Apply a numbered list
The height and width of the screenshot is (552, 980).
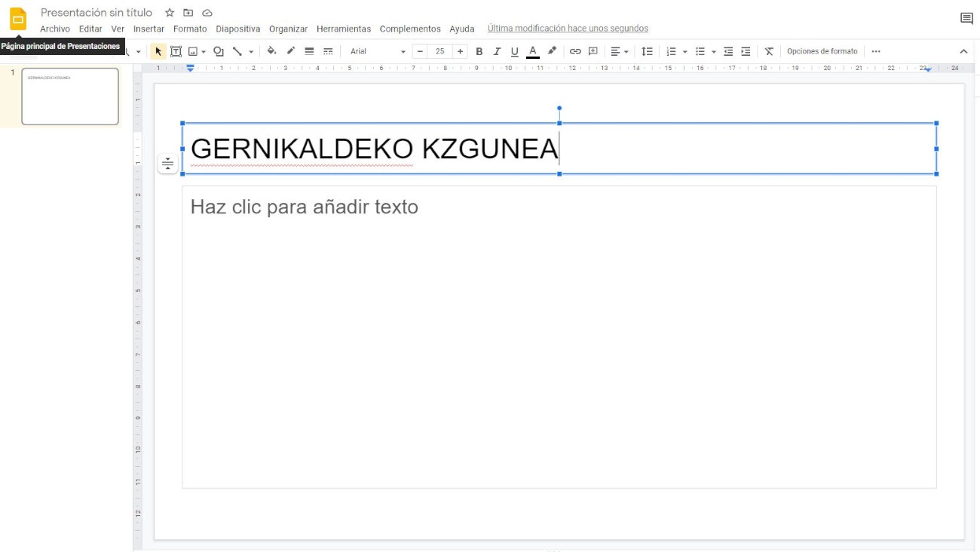point(671,51)
